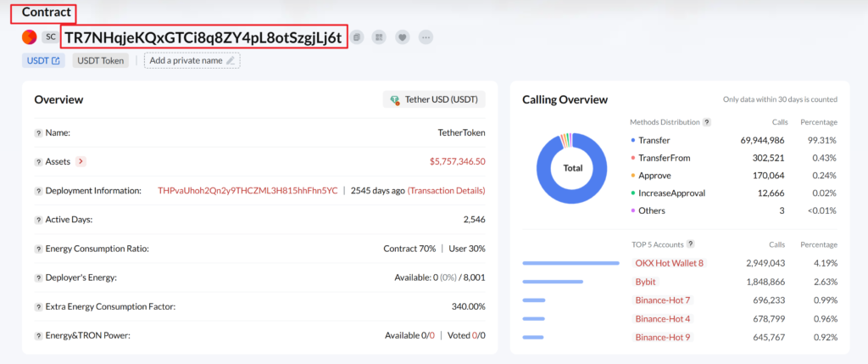Image resolution: width=868 pixels, height=364 pixels.
Task: Click the Contract 70% energy ratio text
Action: point(409,249)
